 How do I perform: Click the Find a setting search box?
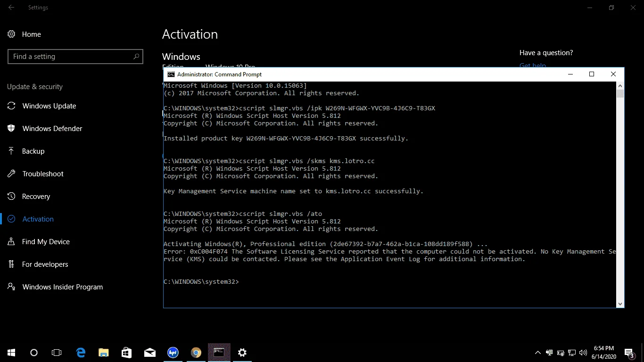click(x=75, y=57)
